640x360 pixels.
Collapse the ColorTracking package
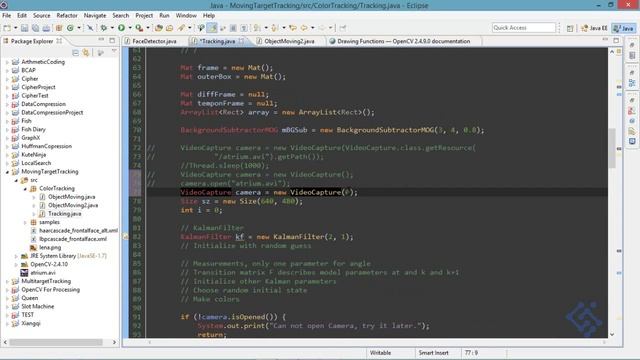point(25,189)
